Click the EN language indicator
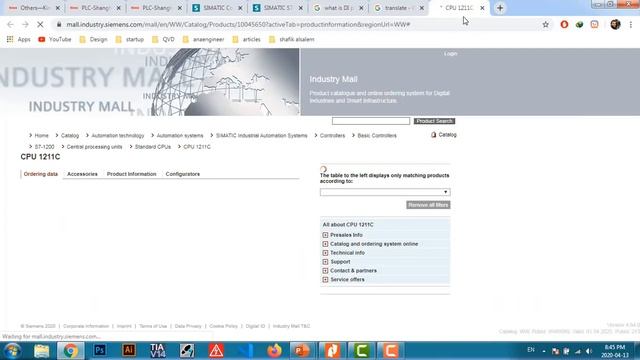The height and width of the screenshot is (360, 640). click(x=531, y=350)
